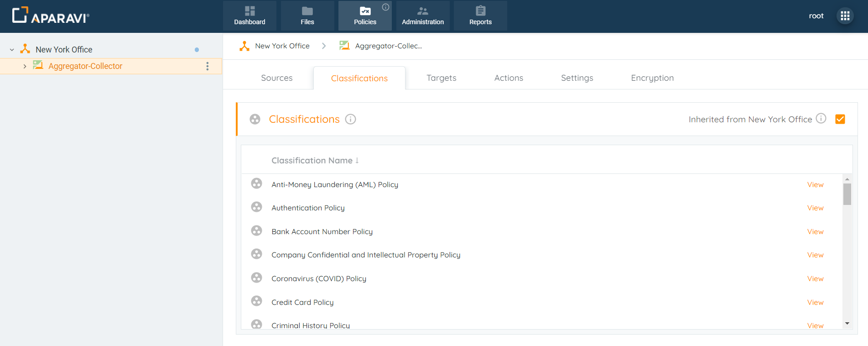868x346 pixels.
Task: View the Credit Card Policy
Action: (815, 302)
